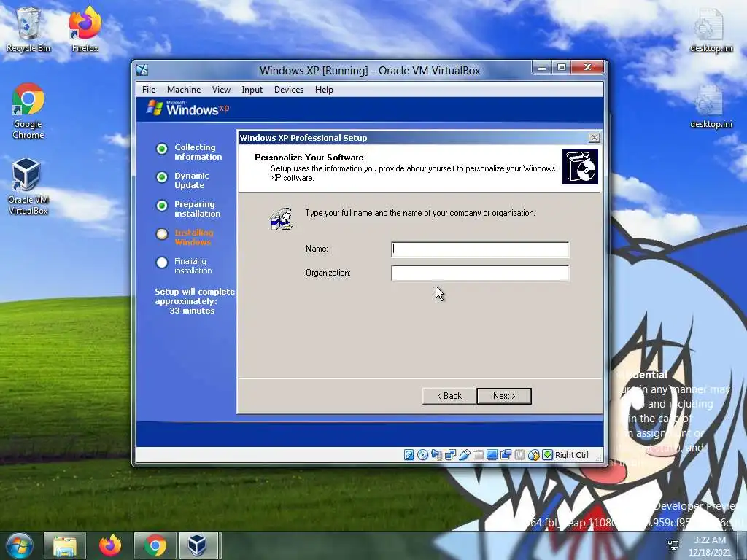The image size is (747, 560).
Task: Select the Firefox desktop shortcut
Action: [85, 29]
